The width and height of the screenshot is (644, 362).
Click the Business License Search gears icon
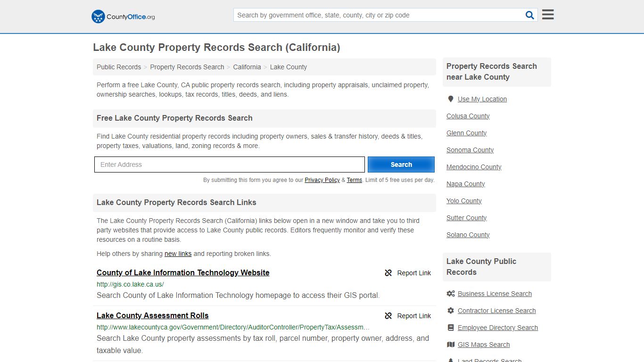(x=451, y=294)
